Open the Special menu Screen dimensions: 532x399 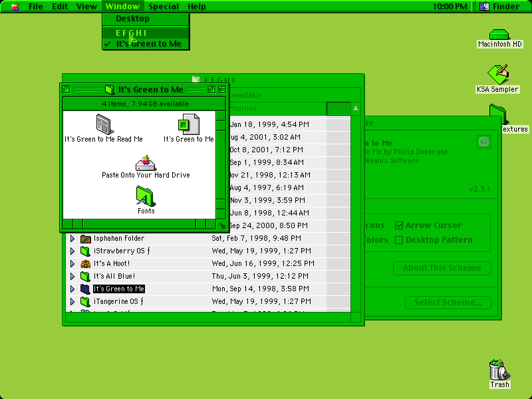(163, 7)
